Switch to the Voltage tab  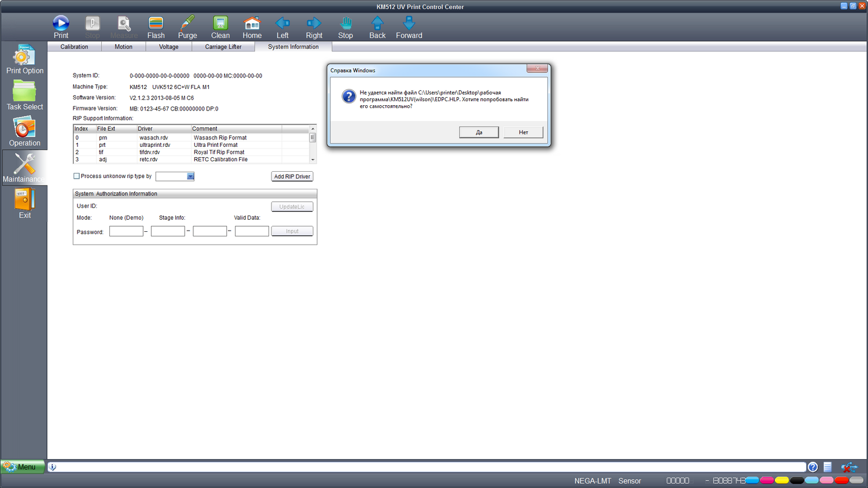coord(169,47)
